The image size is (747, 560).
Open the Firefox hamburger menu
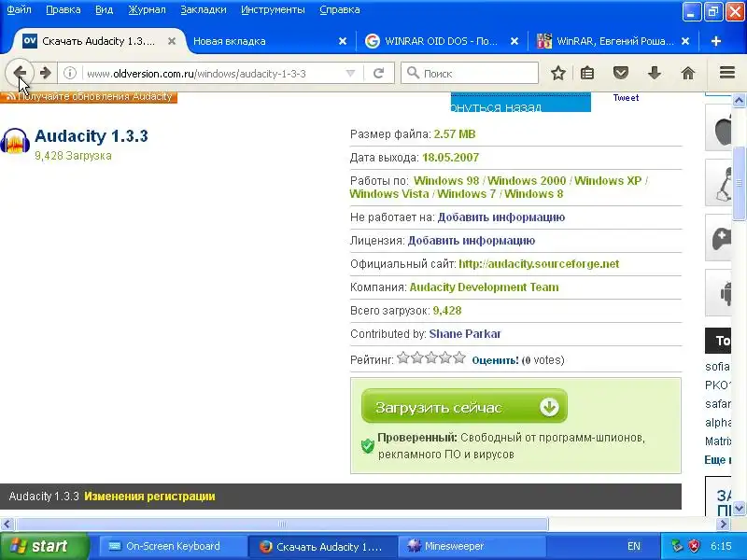[x=727, y=73]
